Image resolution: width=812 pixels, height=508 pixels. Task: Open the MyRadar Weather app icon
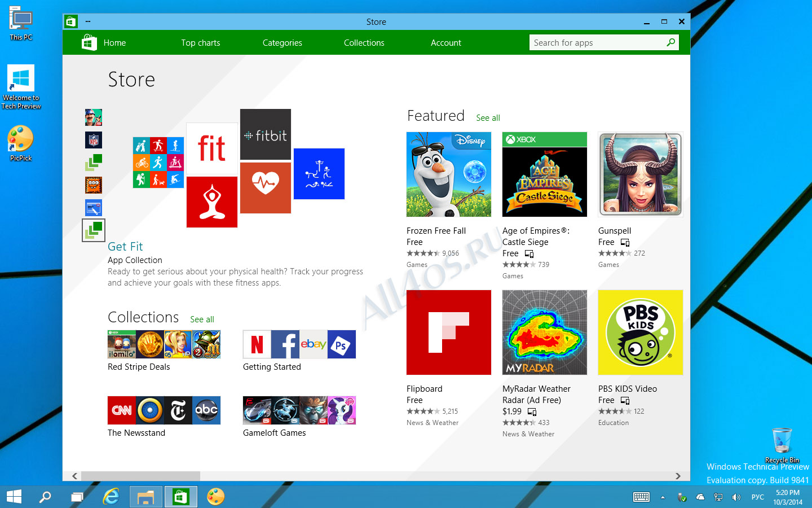pyautogui.click(x=545, y=332)
